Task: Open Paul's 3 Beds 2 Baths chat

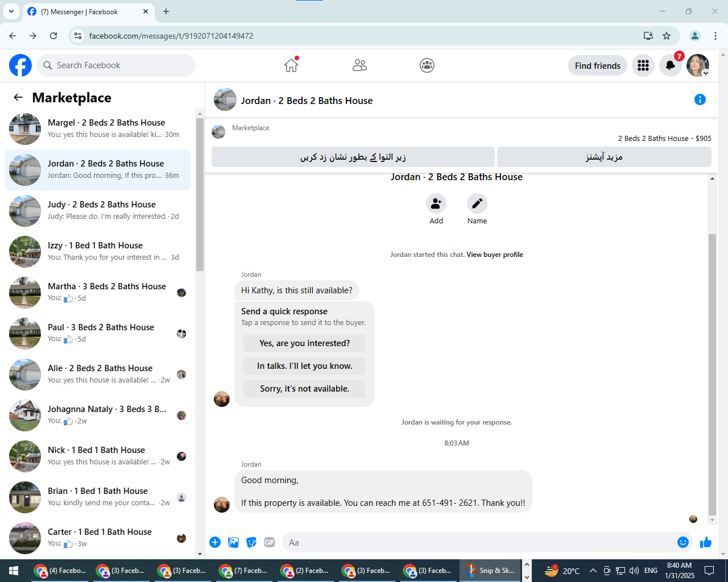Action: tap(98, 334)
